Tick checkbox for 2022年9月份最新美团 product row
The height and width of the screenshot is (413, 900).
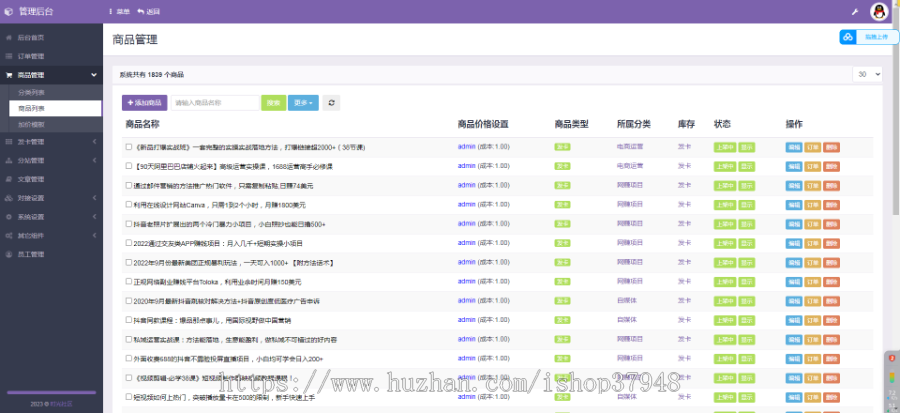pyautogui.click(x=129, y=262)
